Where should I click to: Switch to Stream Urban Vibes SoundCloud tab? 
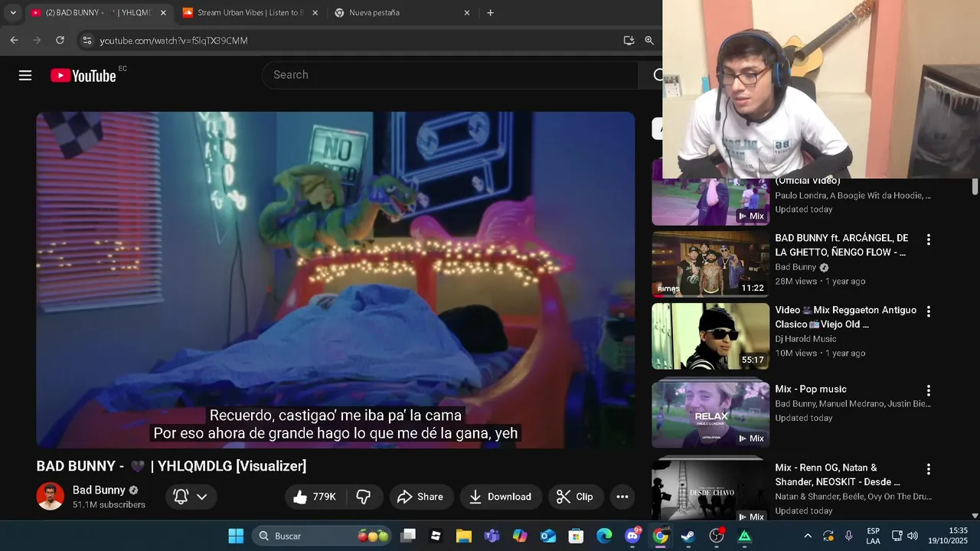click(x=251, y=12)
